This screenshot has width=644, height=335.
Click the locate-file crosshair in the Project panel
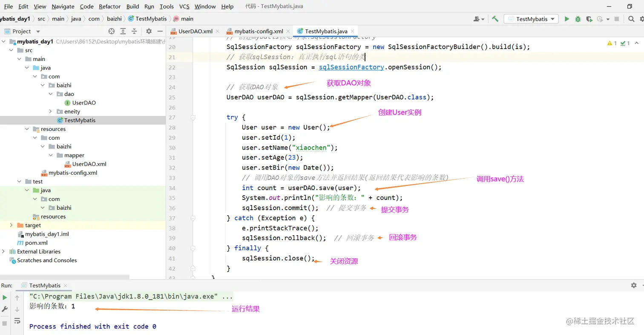[112, 31]
